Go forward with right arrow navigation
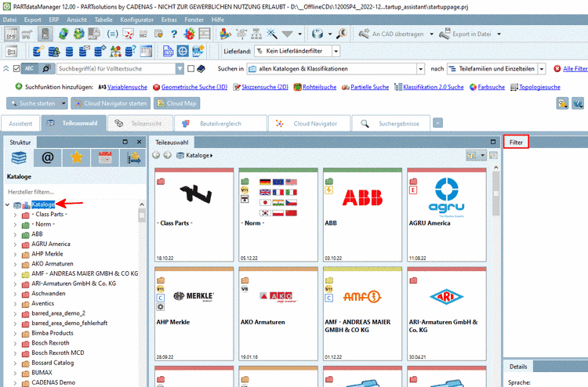The image size is (588, 387). 167,155
